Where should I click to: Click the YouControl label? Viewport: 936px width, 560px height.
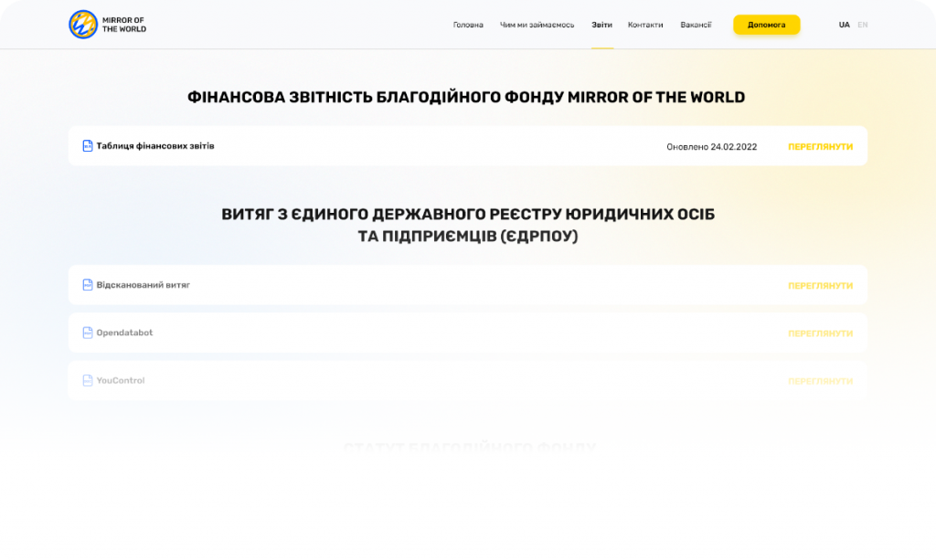pyautogui.click(x=121, y=381)
